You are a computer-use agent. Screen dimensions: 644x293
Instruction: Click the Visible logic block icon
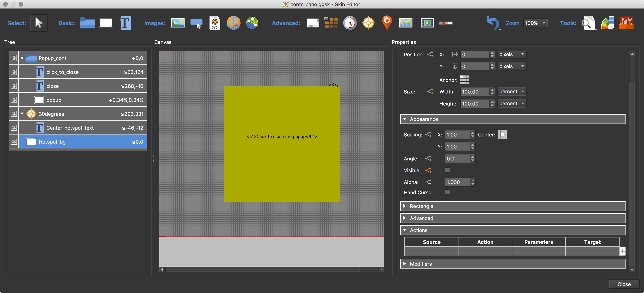pyautogui.click(x=428, y=170)
